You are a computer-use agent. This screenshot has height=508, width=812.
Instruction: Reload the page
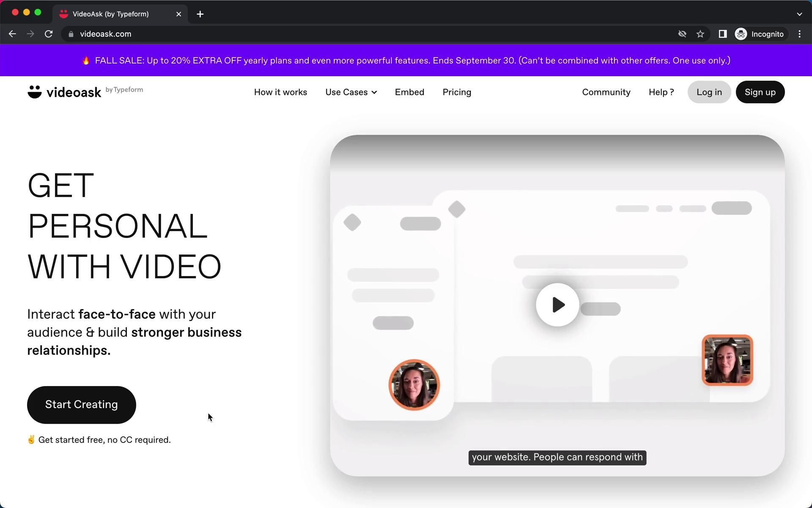[49, 34]
